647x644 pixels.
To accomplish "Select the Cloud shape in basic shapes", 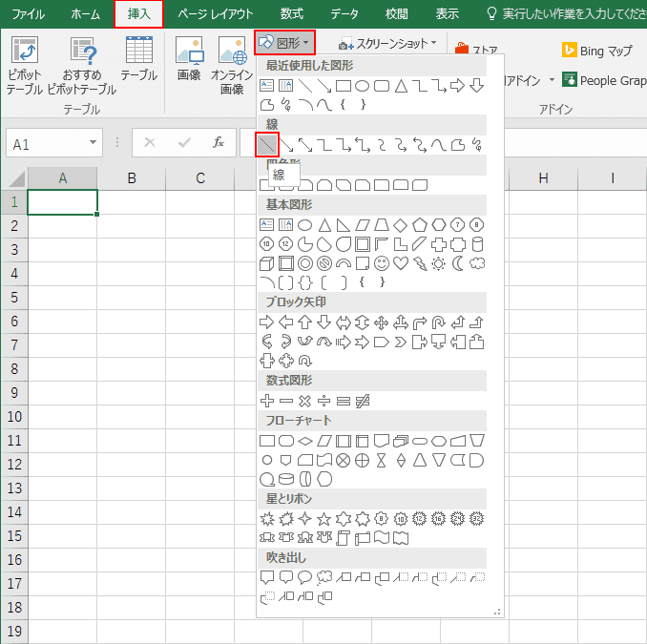I will point(477,263).
